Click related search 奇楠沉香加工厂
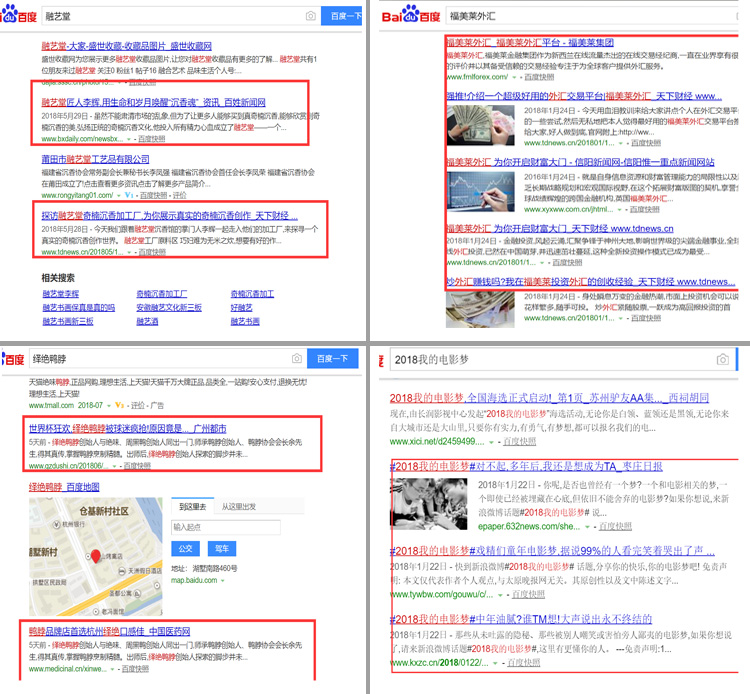This screenshot has height=694, width=750. (x=162, y=294)
